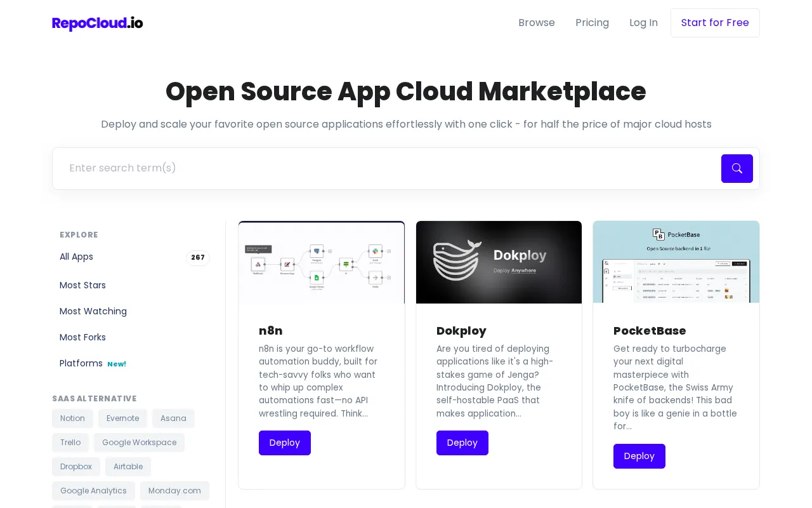Click the Dokploy card title

click(461, 331)
